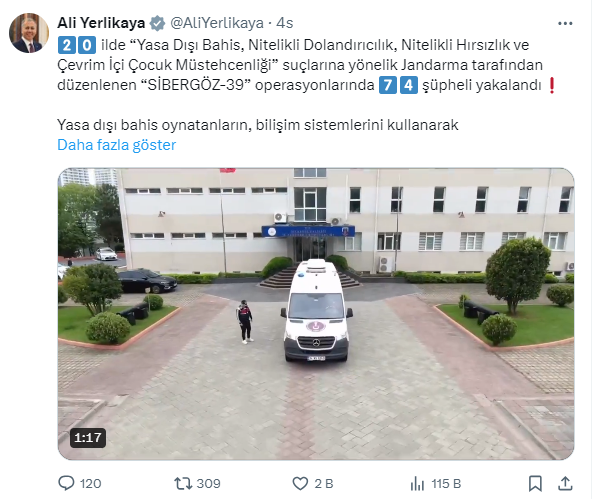Click the 1:17 video duration badge

pos(88,438)
